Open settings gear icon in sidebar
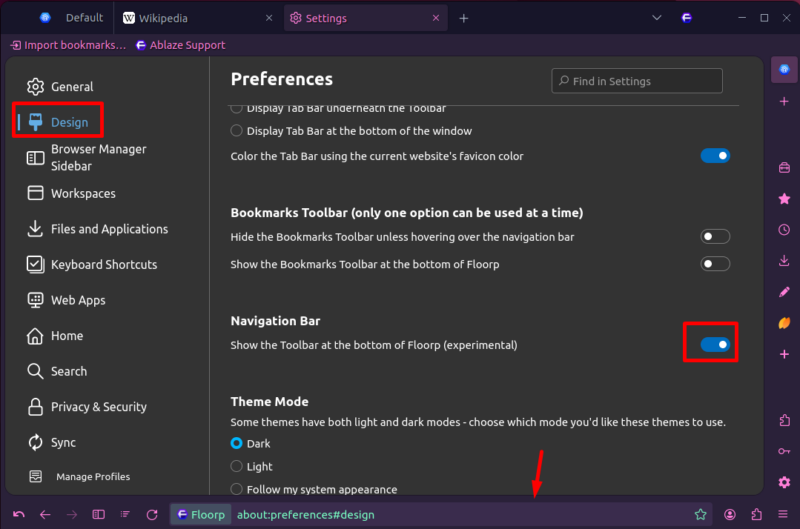Image resolution: width=800 pixels, height=529 pixels. click(784, 482)
